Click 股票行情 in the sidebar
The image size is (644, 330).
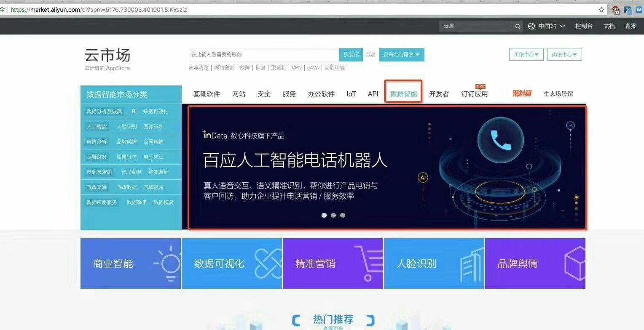[126, 157]
